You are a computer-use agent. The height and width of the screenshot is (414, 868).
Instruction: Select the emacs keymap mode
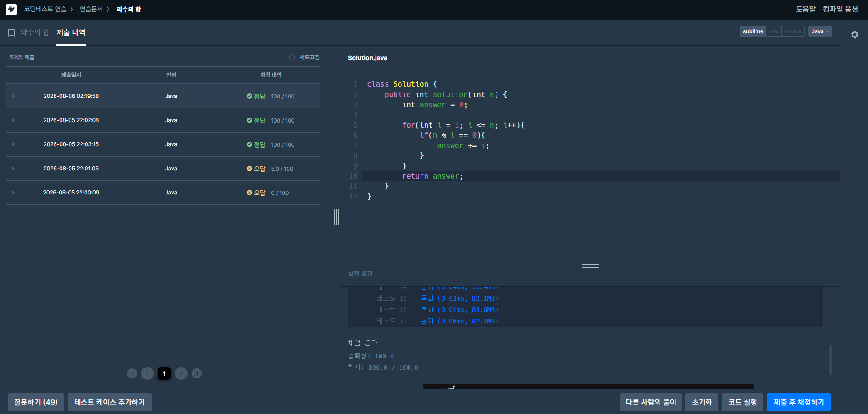(x=793, y=31)
